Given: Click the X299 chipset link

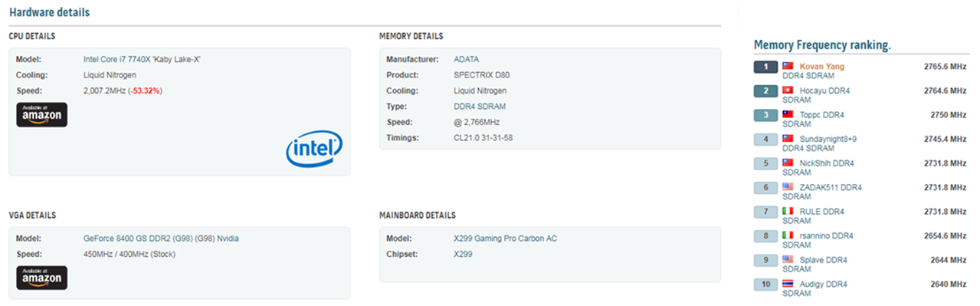Looking at the screenshot, I should (463, 254).
